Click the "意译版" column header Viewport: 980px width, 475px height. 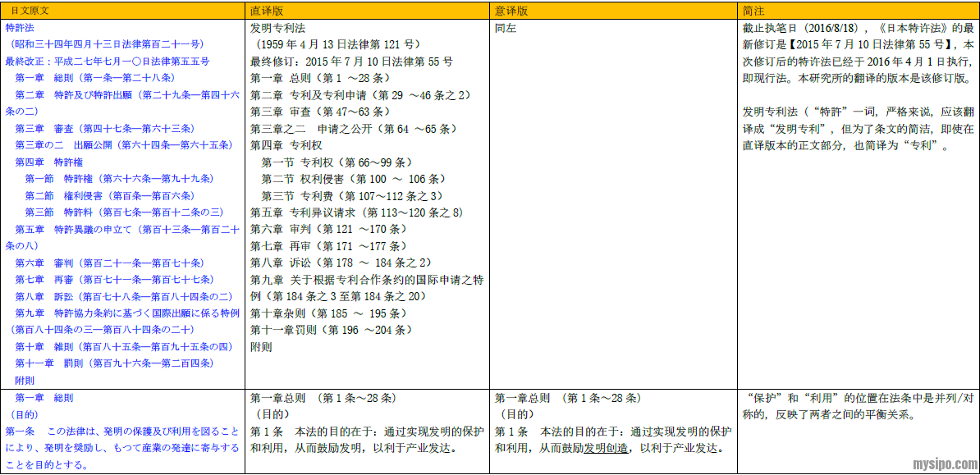[511, 11]
